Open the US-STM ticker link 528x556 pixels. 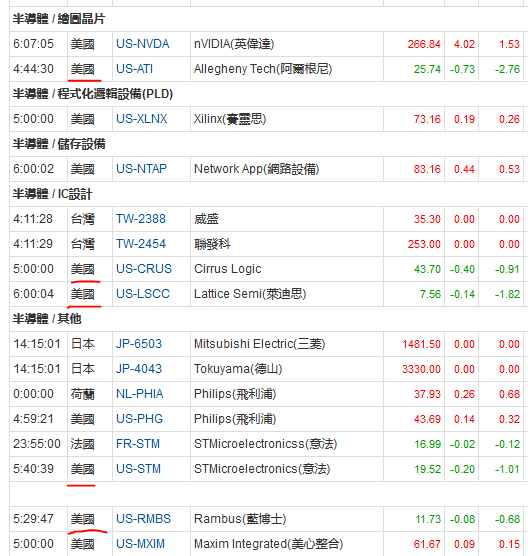(x=138, y=469)
